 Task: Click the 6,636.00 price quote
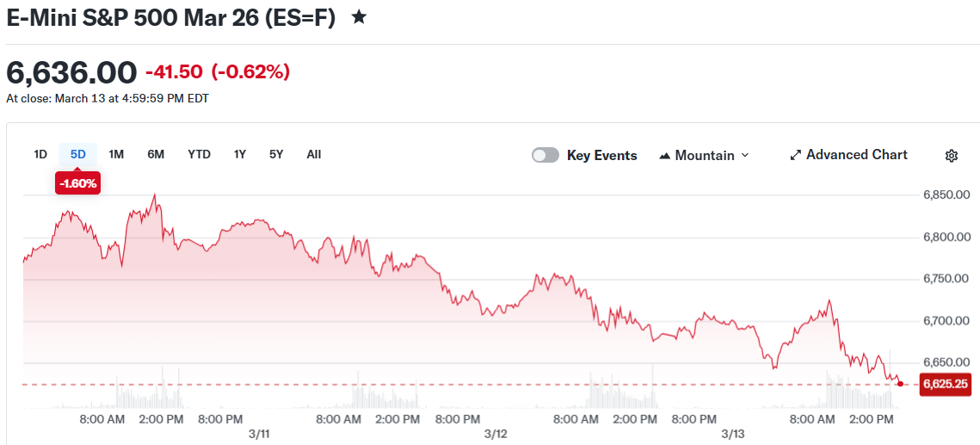click(71, 73)
